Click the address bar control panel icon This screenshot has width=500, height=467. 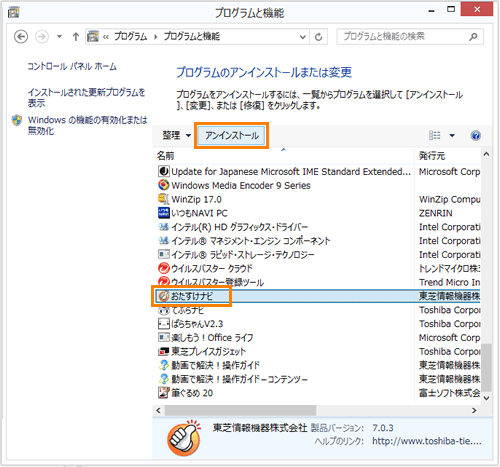[93, 36]
